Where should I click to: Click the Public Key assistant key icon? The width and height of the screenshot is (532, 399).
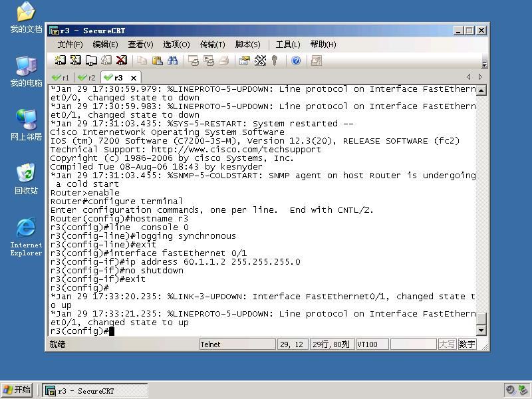click(x=275, y=61)
